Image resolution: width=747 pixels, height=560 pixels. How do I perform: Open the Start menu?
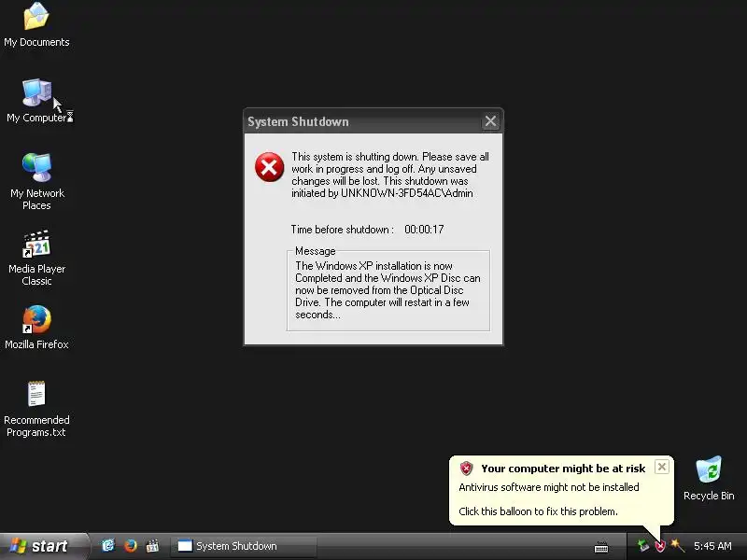click(x=44, y=546)
